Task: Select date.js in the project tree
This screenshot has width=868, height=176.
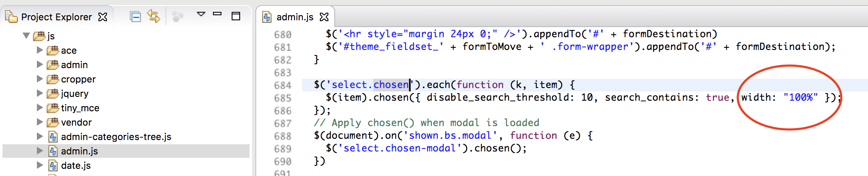Action: coord(76,165)
